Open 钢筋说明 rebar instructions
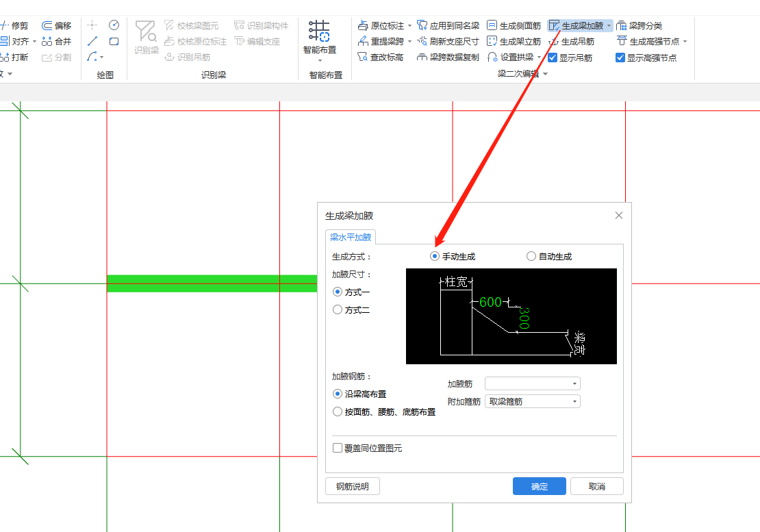Screen dimensions: 760x532 352,487
